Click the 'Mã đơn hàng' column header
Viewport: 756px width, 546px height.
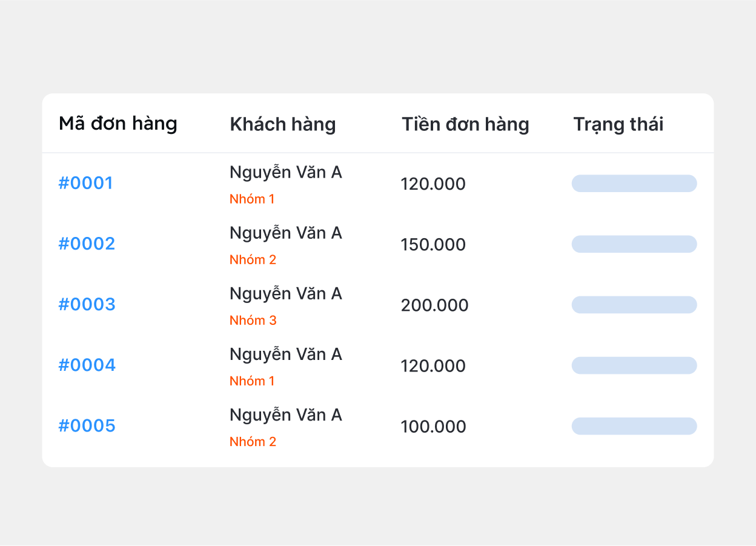(118, 124)
